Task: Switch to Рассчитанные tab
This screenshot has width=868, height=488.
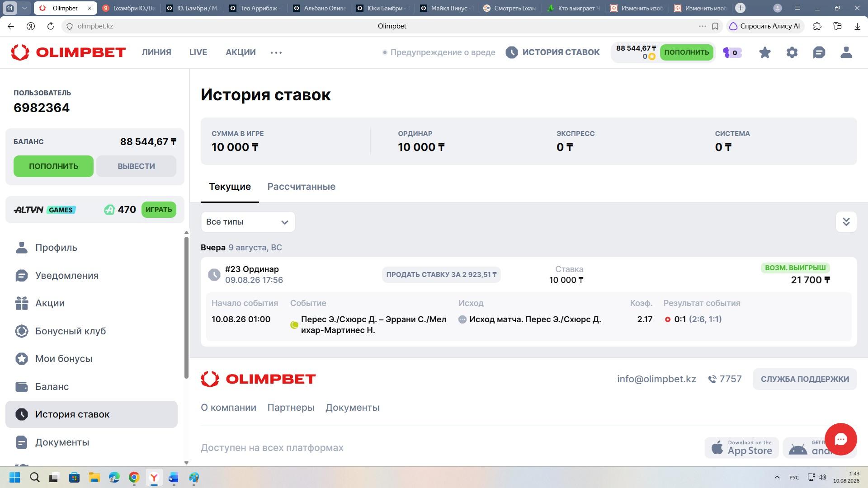Action: 301,187
